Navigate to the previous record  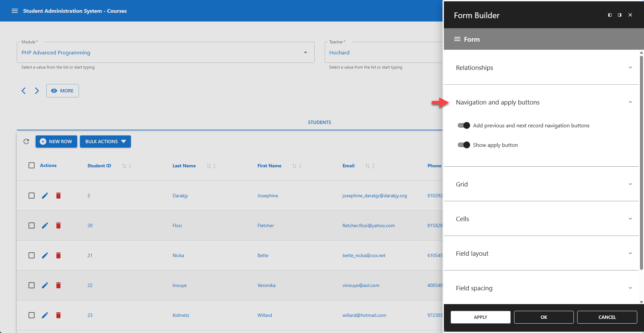point(24,91)
